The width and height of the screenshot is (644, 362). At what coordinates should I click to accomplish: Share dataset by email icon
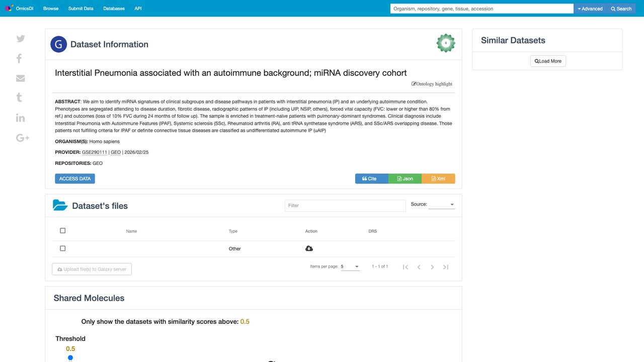(21, 78)
